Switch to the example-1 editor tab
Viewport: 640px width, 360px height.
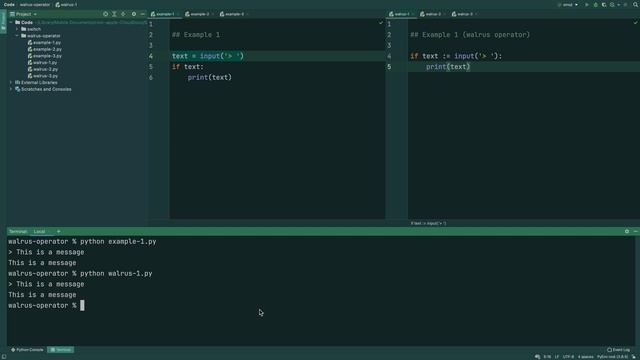[x=164, y=14]
